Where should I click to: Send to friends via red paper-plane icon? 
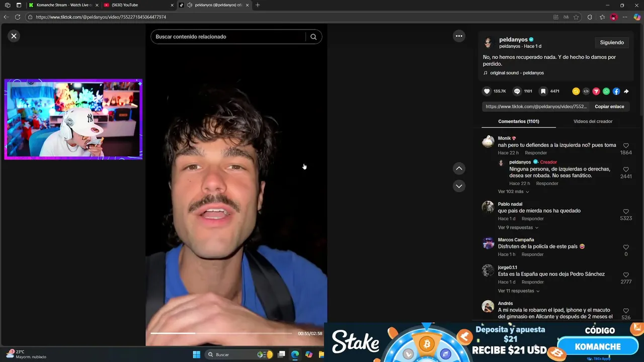(x=596, y=92)
